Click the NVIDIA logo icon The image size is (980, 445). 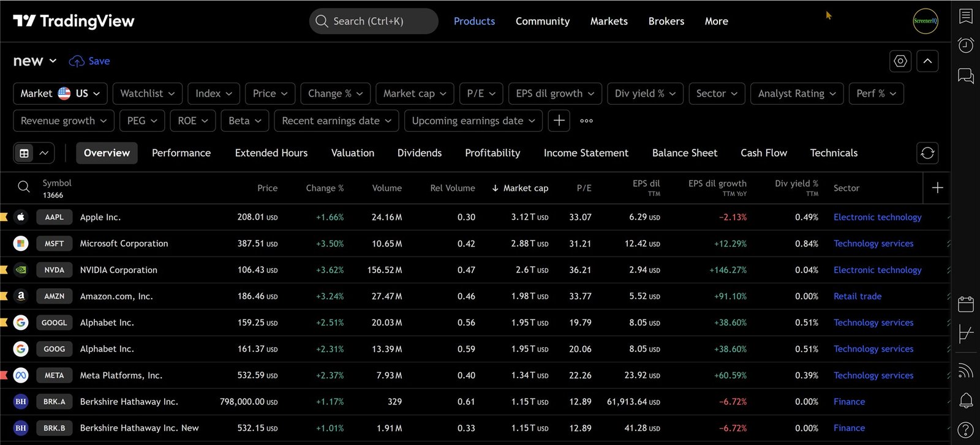click(21, 269)
